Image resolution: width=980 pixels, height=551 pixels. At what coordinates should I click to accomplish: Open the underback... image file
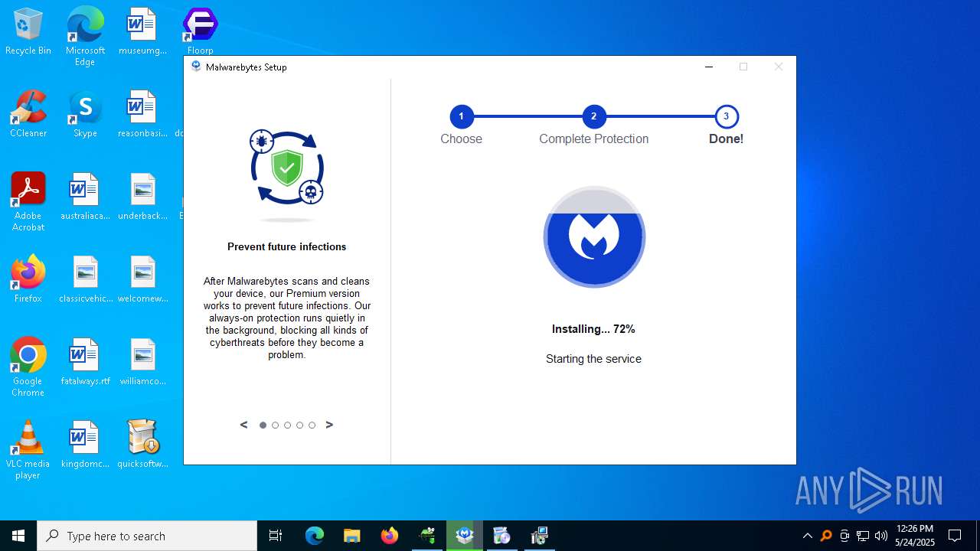tap(142, 197)
